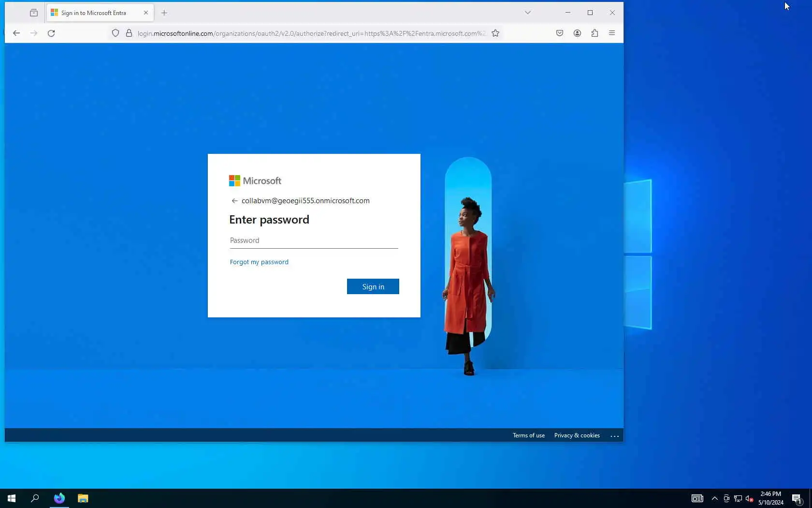Click the Meet Now tray icon

coord(726,498)
